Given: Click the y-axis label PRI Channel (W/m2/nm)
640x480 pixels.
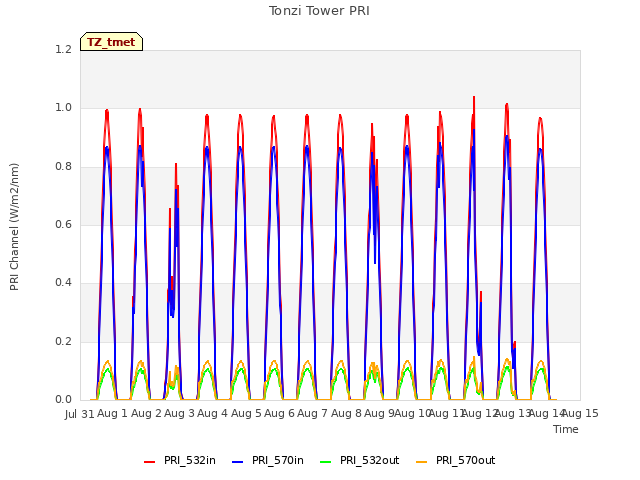Looking at the screenshot, I should [x=14, y=227].
